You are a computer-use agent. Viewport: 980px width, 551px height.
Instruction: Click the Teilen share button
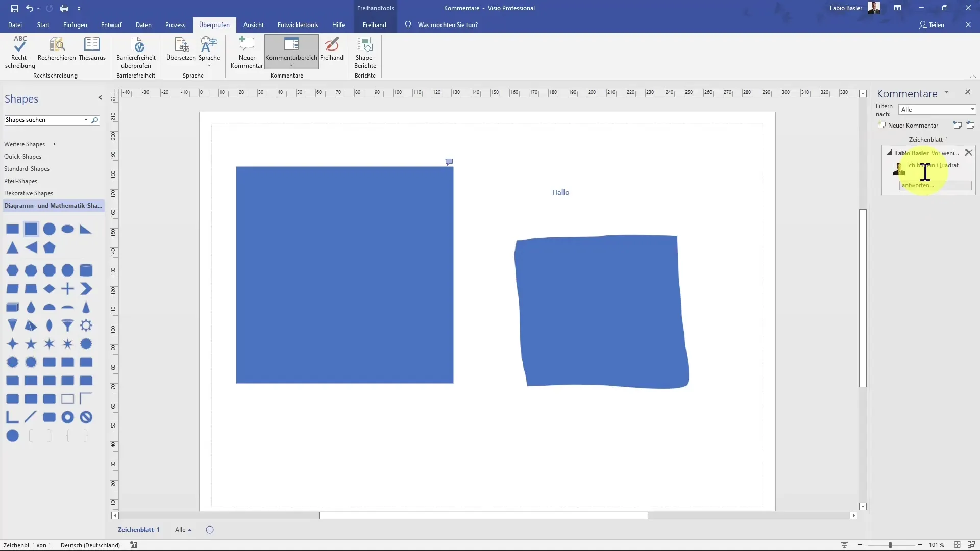pyautogui.click(x=932, y=24)
